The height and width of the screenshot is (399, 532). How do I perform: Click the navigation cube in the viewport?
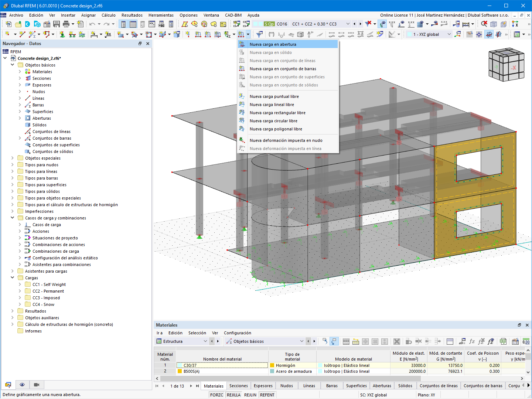(x=506, y=65)
